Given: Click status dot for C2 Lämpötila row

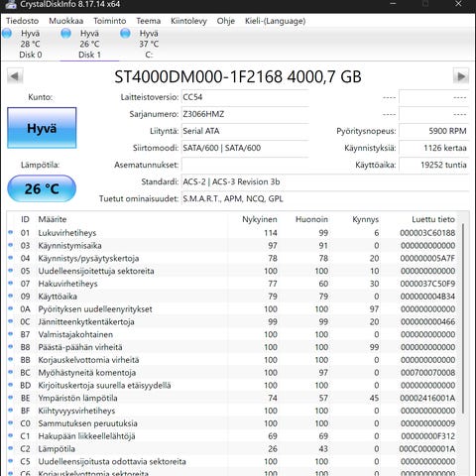Looking at the screenshot, I should (x=11, y=448).
